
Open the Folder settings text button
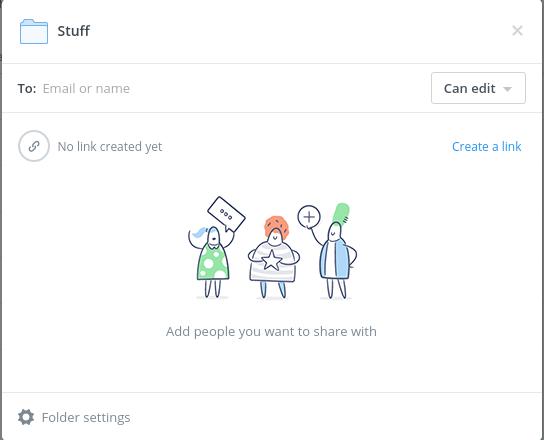(86, 417)
